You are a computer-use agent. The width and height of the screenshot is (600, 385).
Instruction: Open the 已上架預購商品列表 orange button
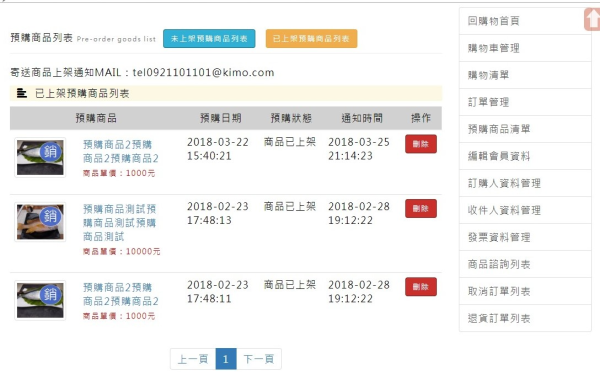tap(311, 39)
